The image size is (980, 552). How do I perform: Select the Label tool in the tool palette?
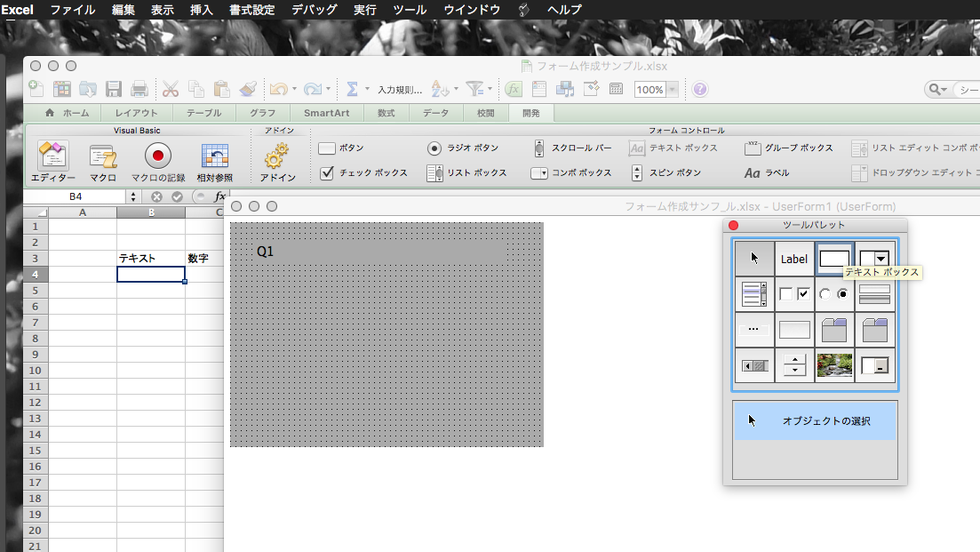[x=794, y=259]
